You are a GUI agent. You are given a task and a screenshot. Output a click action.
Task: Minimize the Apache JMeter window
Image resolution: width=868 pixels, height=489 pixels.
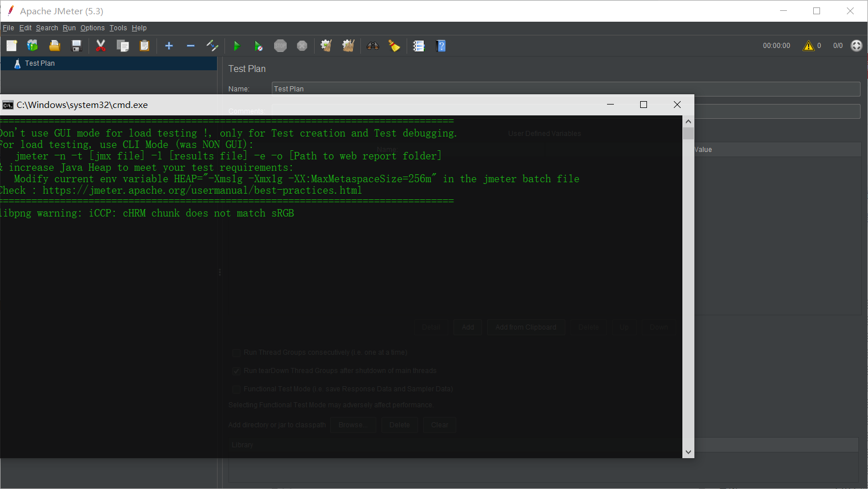783,11
